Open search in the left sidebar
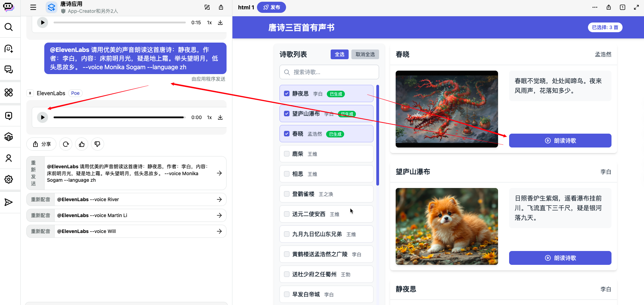 point(9,27)
